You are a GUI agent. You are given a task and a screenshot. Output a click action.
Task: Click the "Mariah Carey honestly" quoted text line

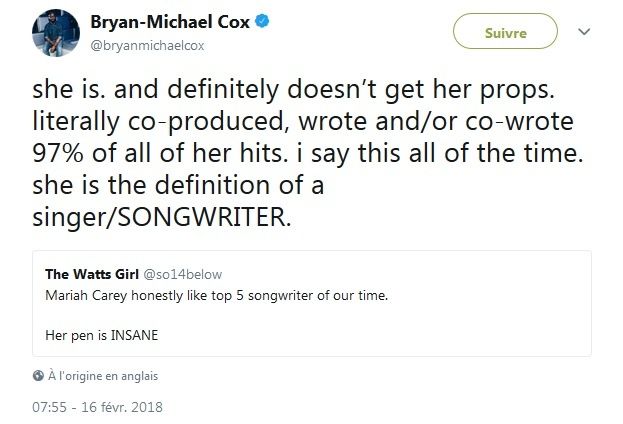(x=214, y=295)
